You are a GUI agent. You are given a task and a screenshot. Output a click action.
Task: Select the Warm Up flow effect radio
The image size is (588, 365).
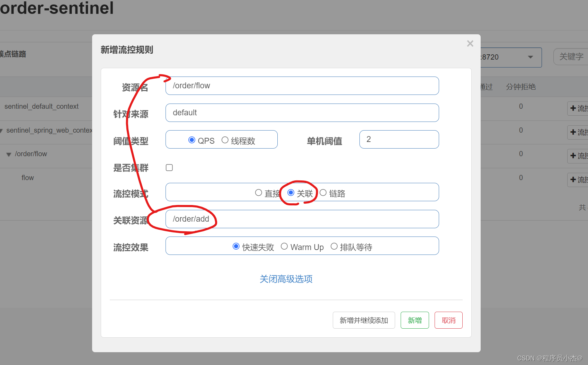point(284,246)
